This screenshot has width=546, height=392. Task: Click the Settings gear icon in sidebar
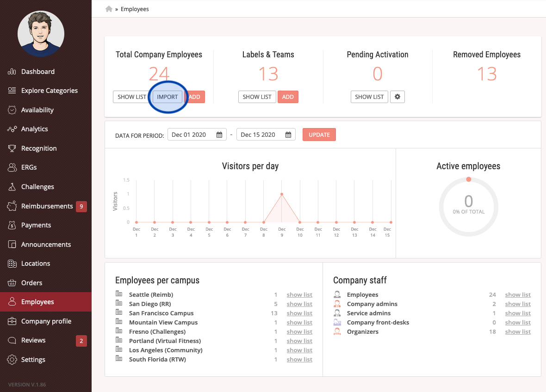tap(12, 360)
